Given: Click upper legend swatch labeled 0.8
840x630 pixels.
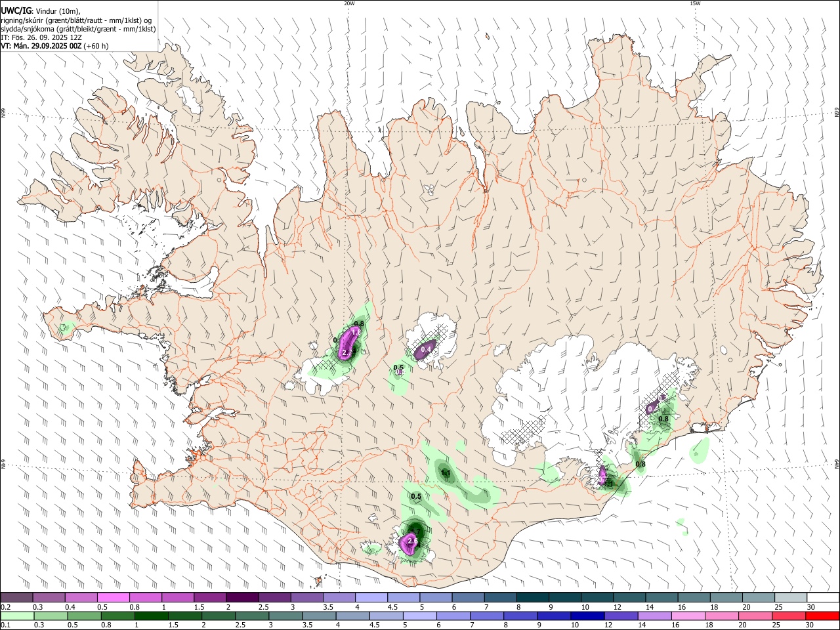Looking at the screenshot, I should click(145, 598).
